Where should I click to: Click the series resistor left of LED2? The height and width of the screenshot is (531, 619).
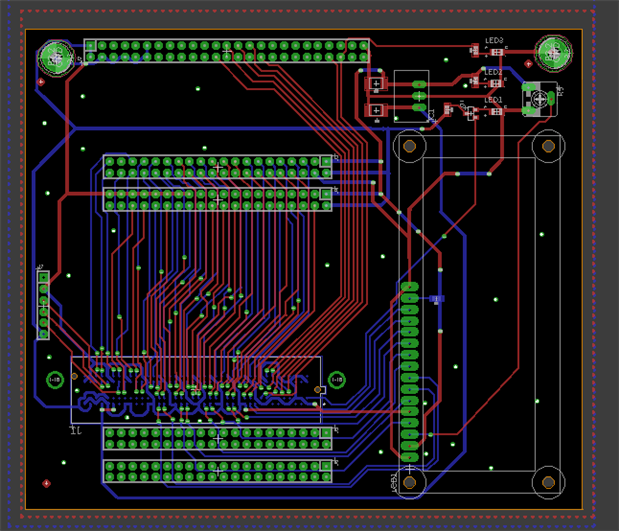[475, 81]
